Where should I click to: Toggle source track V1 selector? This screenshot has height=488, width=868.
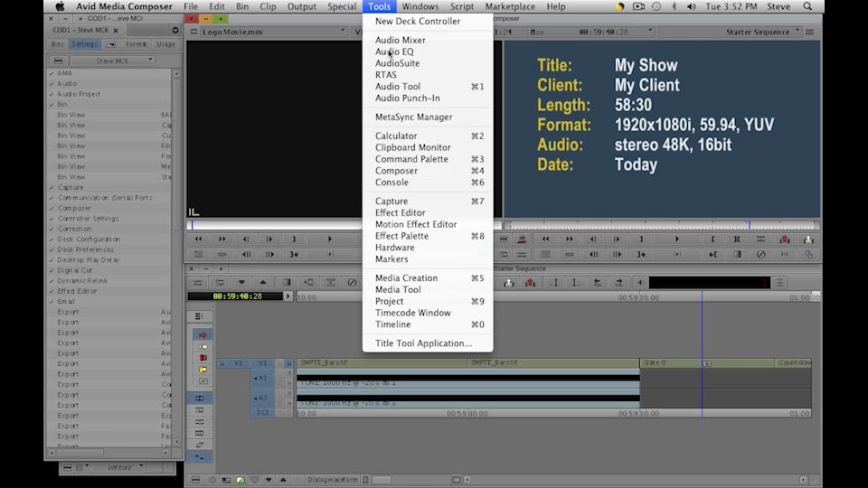coord(238,363)
